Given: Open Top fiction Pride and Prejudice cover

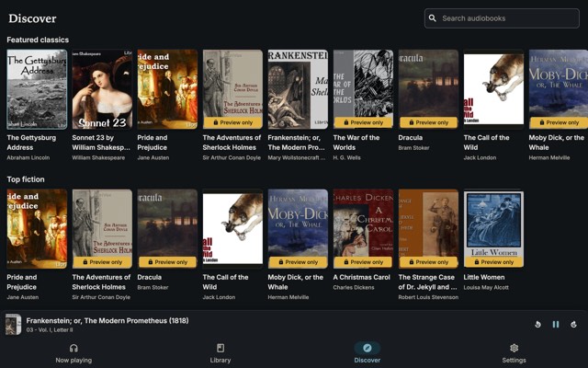Looking at the screenshot, I should [37, 229].
